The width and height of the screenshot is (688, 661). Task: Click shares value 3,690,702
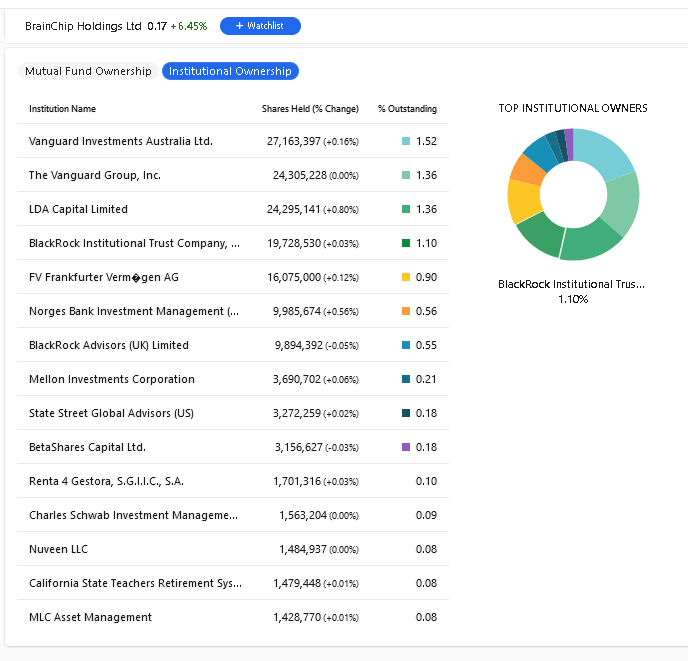click(x=297, y=379)
